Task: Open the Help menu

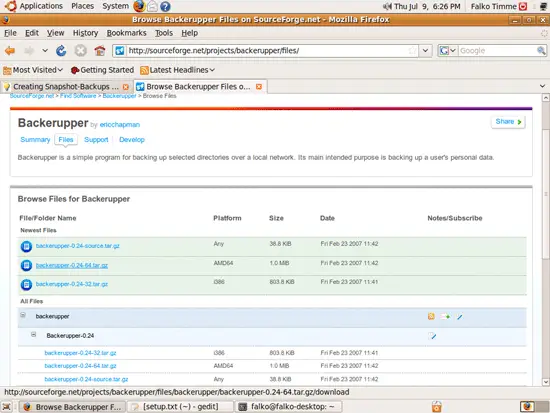Action: tap(189, 33)
